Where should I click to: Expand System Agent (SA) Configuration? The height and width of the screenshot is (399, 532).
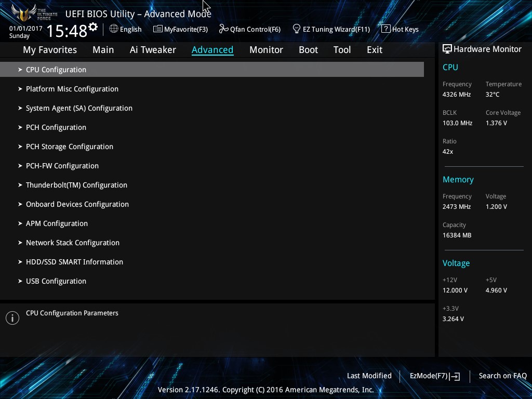coord(79,108)
